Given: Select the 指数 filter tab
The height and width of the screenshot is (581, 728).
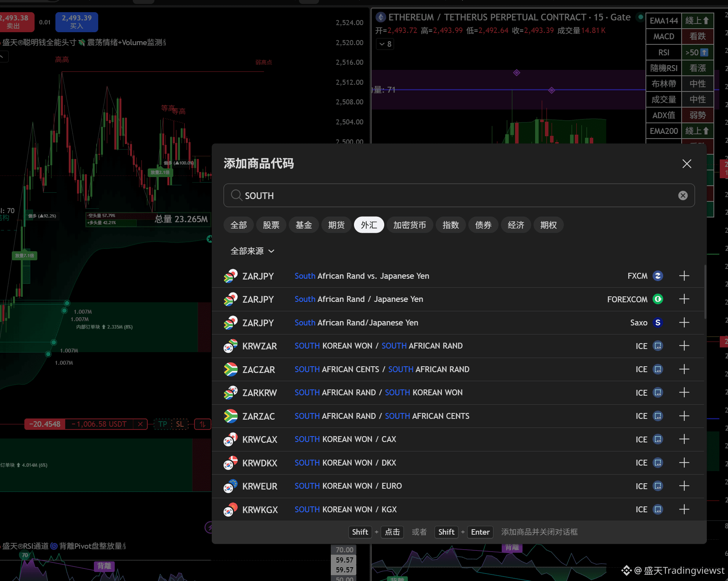Looking at the screenshot, I should click(451, 225).
